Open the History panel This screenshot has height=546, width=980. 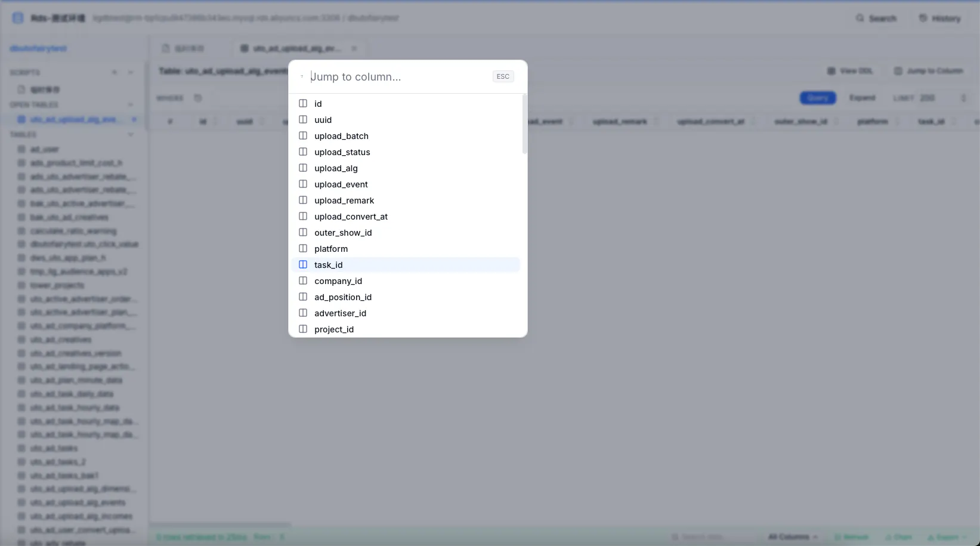[940, 18]
